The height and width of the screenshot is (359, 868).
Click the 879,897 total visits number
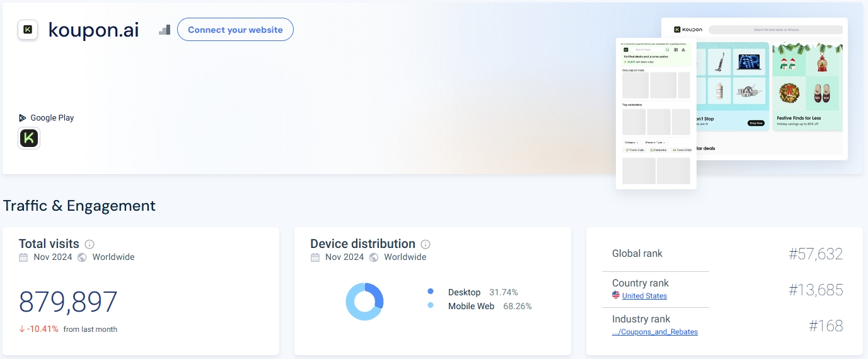(x=68, y=302)
